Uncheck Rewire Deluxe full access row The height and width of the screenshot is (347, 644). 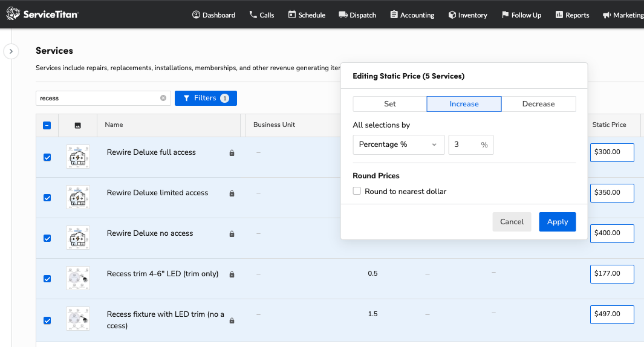click(47, 157)
